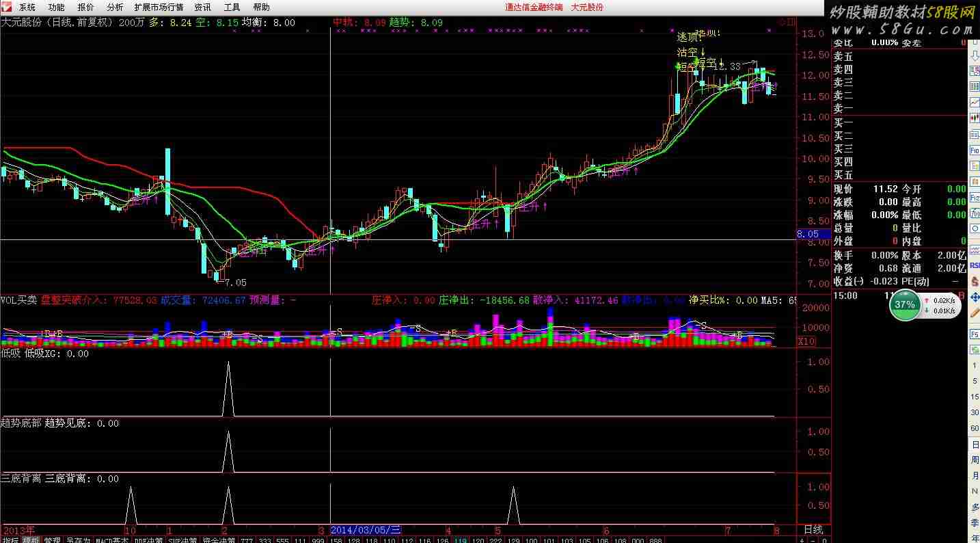
Task: Select the 资金决策 indicator tab
Action: coord(218,540)
